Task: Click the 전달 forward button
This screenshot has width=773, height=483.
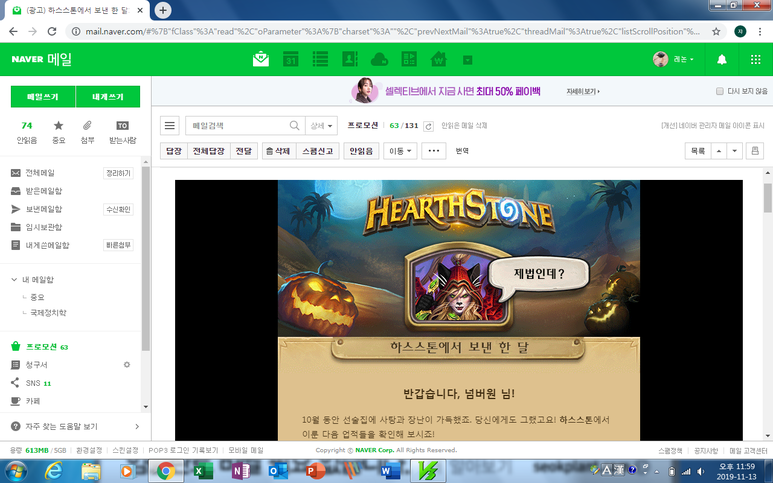Action: pyautogui.click(x=244, y=151)
